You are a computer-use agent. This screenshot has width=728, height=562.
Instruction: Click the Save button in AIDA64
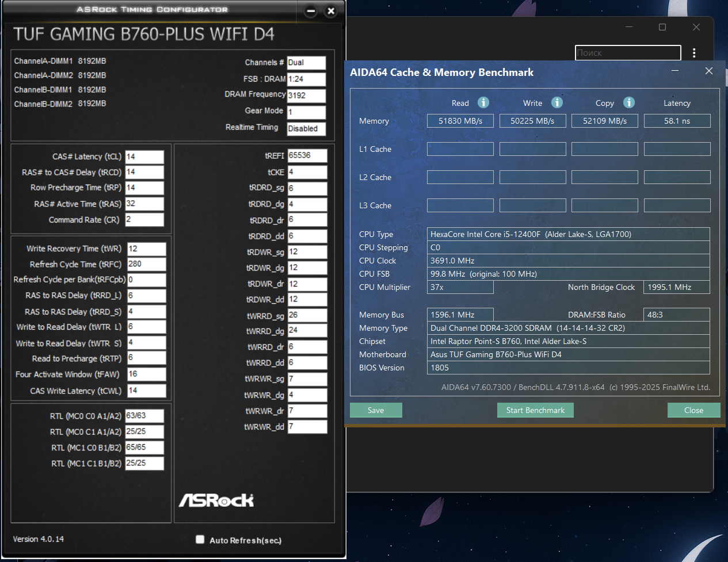coord(376,410)
